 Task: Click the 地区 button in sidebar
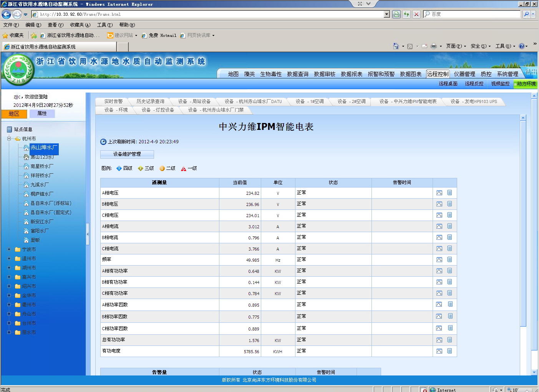tap(14, 114)
